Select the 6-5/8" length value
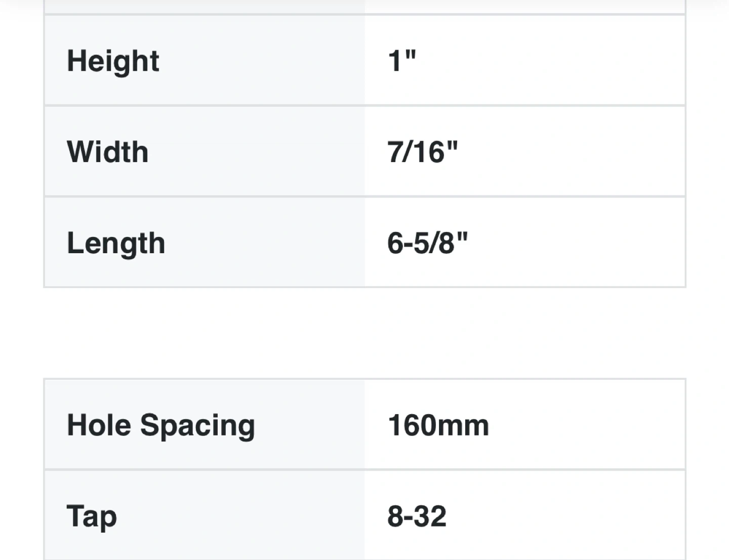The height and width of the screenshot is (560, 729). coord(427,243)
